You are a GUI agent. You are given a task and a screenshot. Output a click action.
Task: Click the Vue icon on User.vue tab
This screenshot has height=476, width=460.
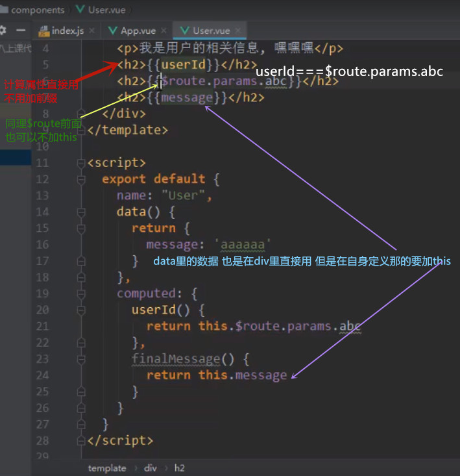[185, 31]
